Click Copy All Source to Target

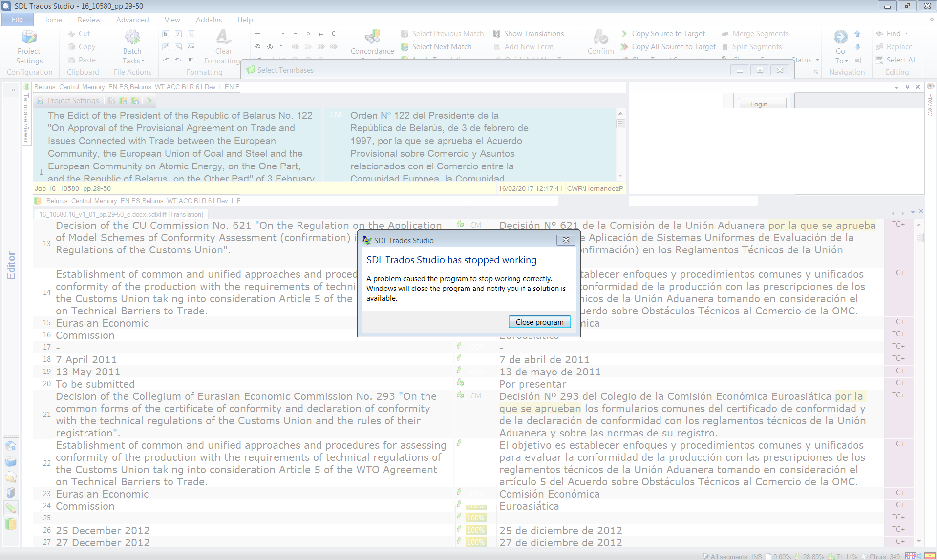pyautogui.click(x=668, y=47)
